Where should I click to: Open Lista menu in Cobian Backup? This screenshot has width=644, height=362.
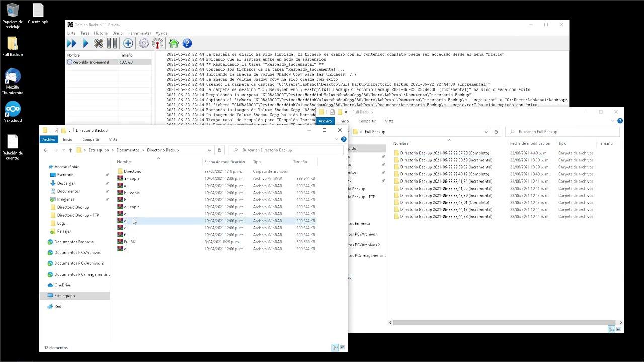(71, 33)
